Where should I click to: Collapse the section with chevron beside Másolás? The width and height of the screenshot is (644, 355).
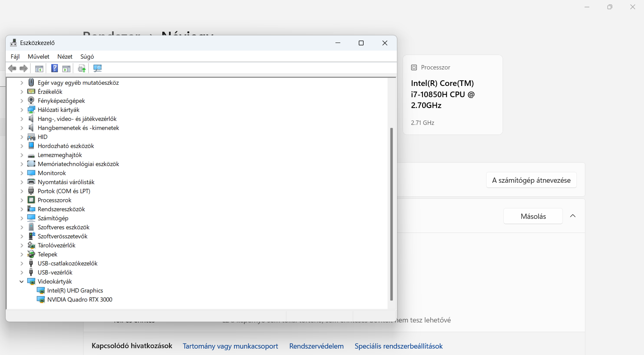[573, 216]
